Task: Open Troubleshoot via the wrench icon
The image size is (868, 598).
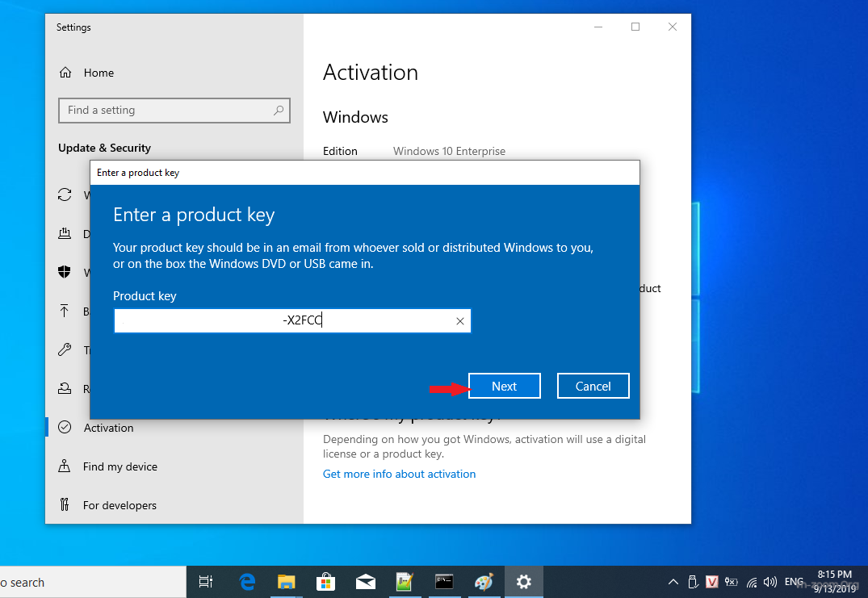Action: point(65,349)
